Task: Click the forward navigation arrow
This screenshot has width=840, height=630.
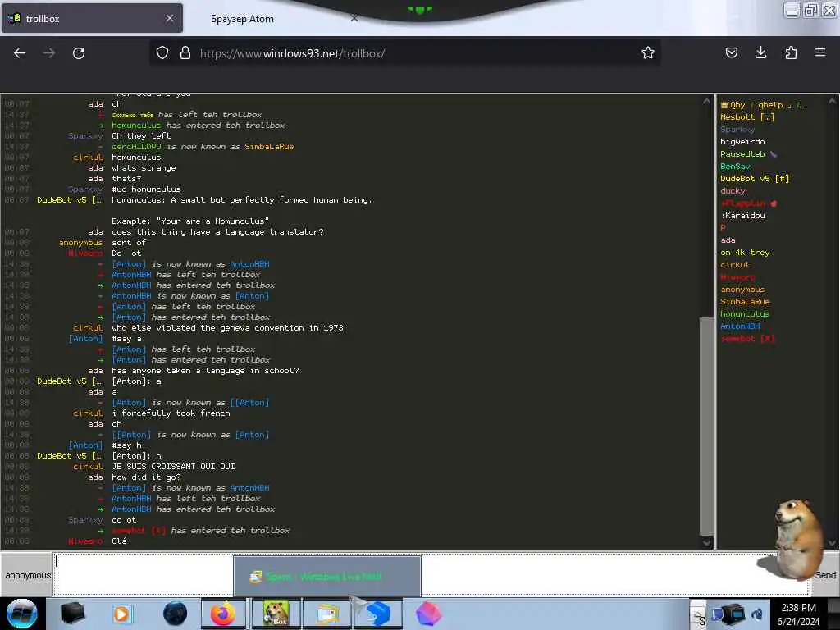Action: [x=48, y=53]
